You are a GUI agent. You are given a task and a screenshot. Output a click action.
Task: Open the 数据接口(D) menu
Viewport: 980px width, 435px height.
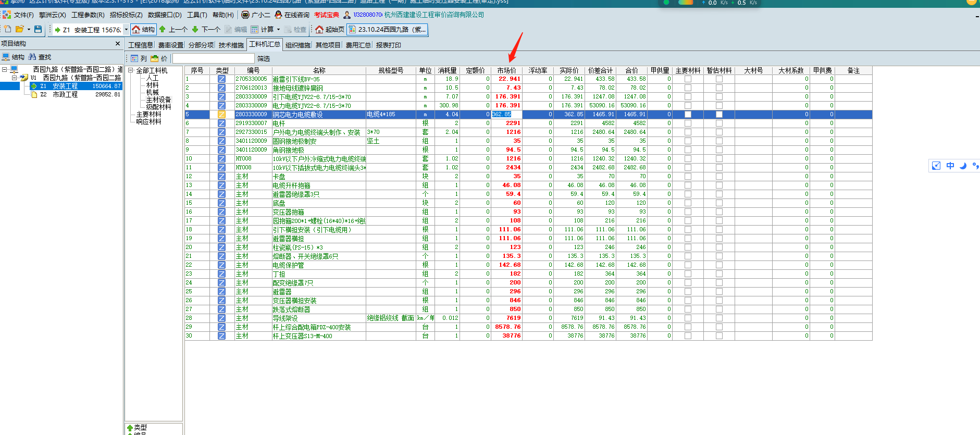(165, 15)
